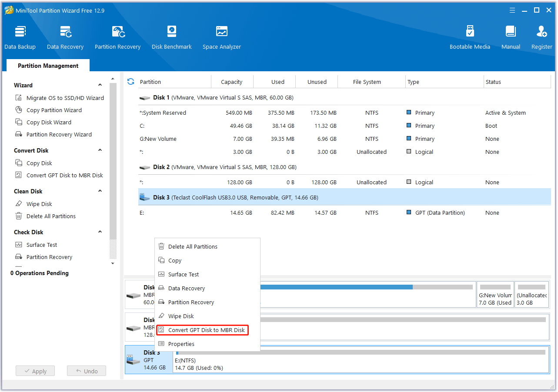Click Copy Disk Wizard icon in sidebar
Screen dimensions: 558x392
(19, 122)
